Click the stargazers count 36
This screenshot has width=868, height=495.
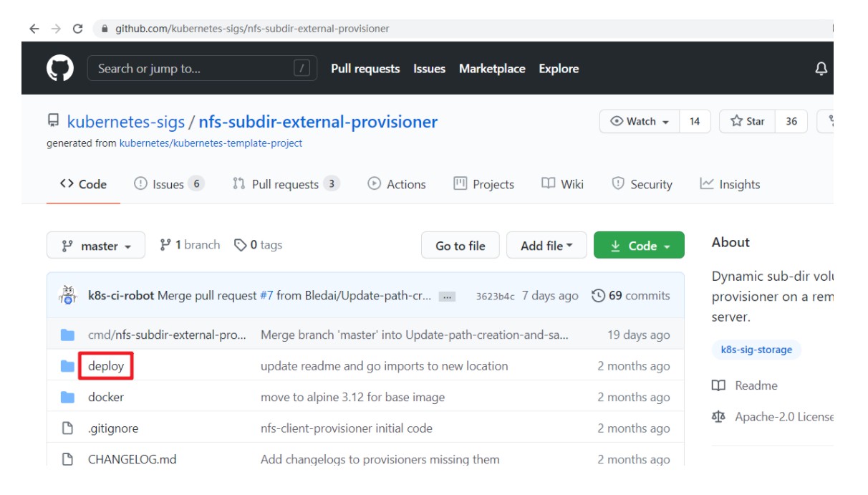coord(791,121)
